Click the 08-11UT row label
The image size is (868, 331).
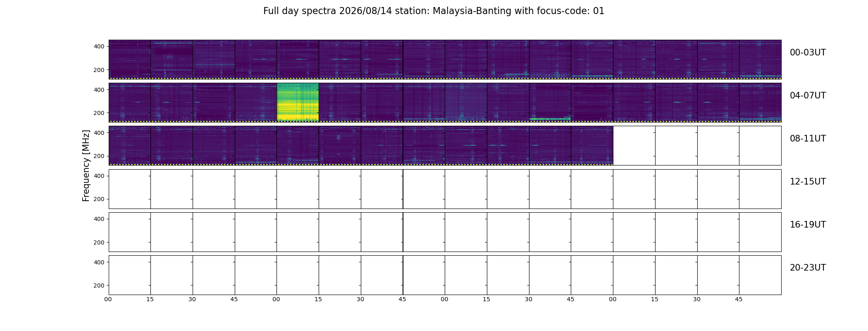click(x=808, y=139)
